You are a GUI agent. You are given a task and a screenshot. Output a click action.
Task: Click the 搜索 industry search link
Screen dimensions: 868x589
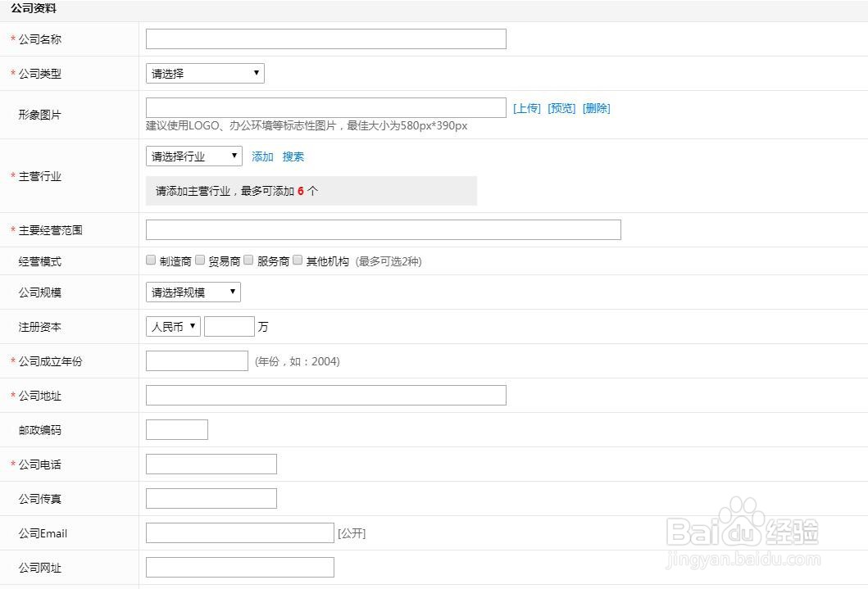click(x=292, y=156)
